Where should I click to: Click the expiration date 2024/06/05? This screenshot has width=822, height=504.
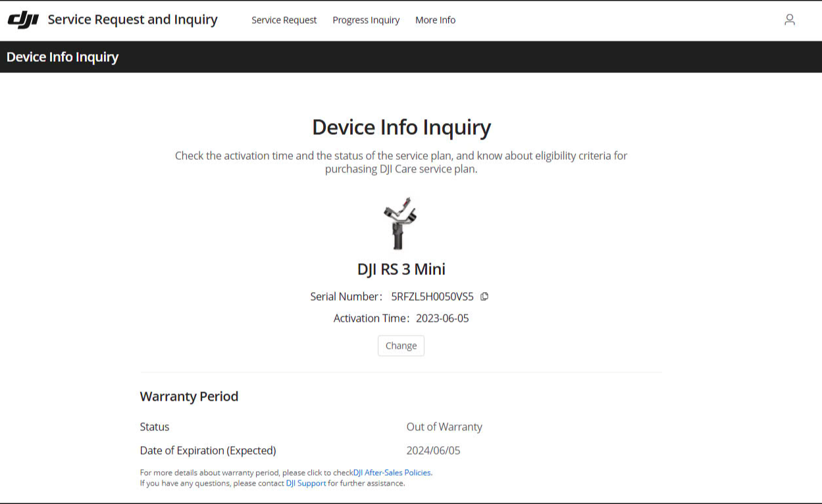pos(434,451)
